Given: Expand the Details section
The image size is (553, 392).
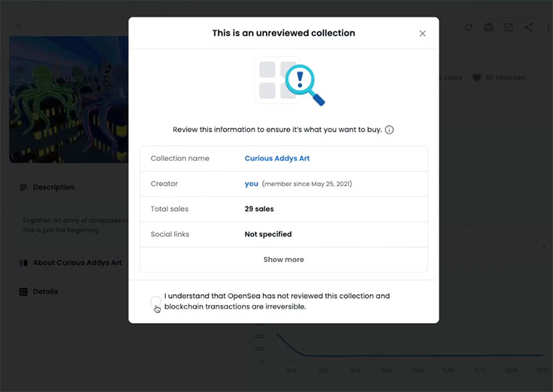Looking at the screenshot, I should (x=39, y=291).
